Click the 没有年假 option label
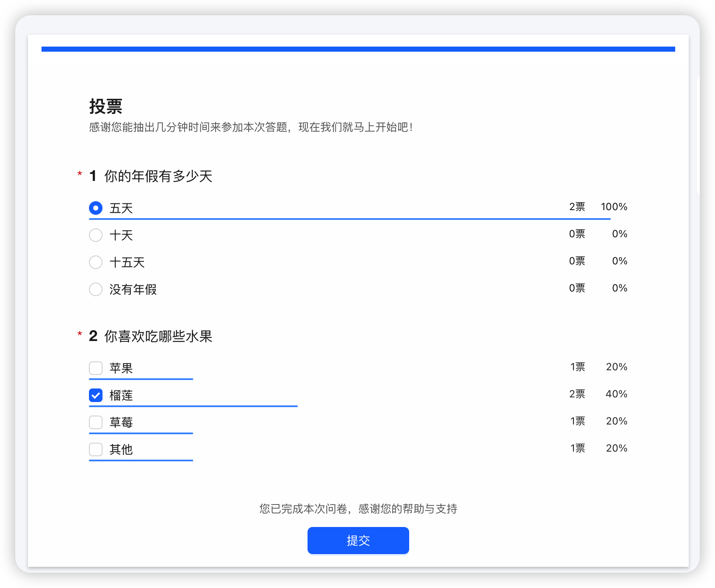 (133, 289)
